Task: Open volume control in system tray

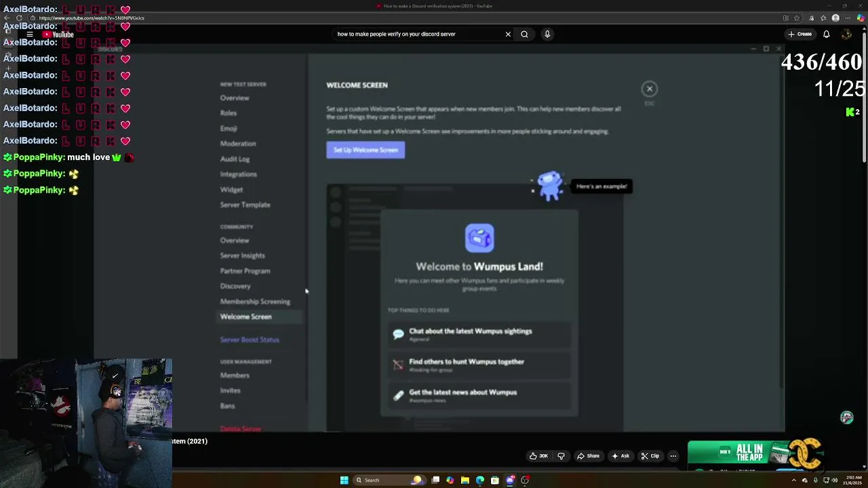Action: pyautogui.click(x=834, y=480)
